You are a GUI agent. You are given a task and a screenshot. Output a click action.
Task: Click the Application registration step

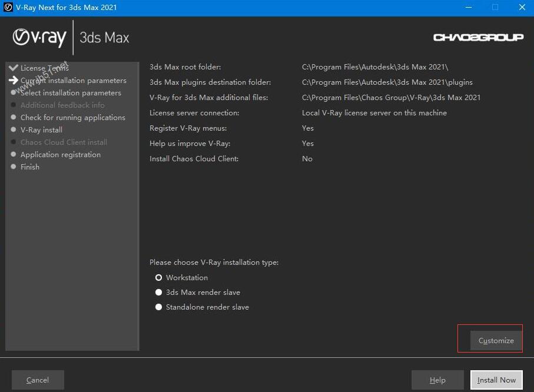(60, 155)
